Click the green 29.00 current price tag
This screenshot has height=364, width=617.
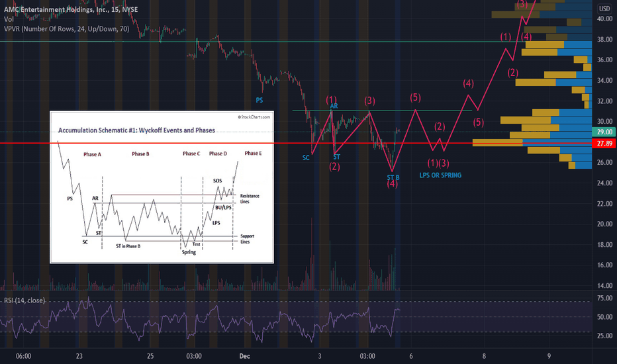tap(604, 132)
